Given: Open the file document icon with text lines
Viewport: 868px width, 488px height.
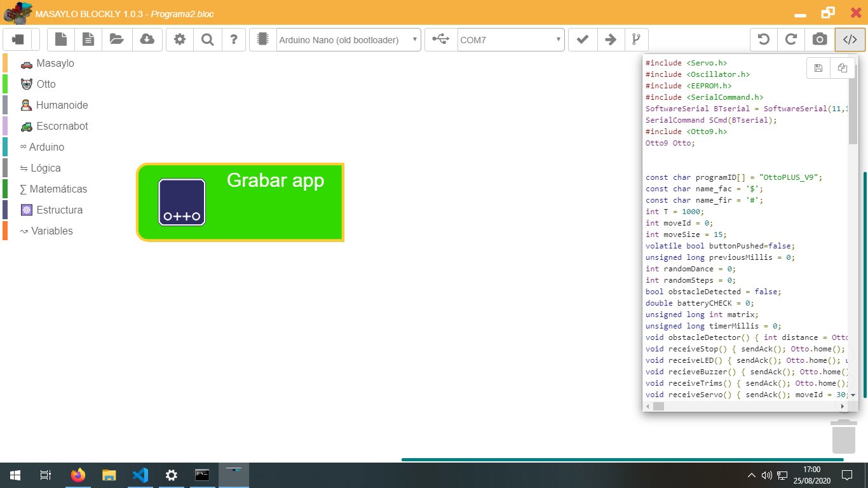Looking at the screenshot, I should [x=88, y=39].
